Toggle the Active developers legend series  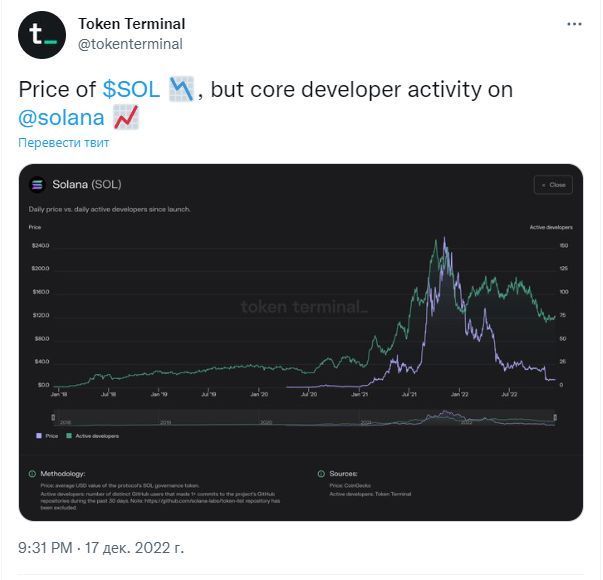point(86,436)
